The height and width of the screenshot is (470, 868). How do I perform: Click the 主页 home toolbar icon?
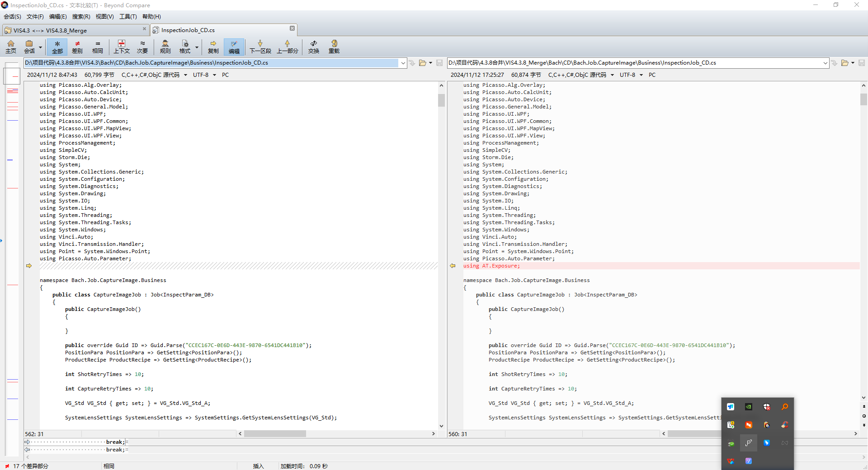[x=11, y=47]
